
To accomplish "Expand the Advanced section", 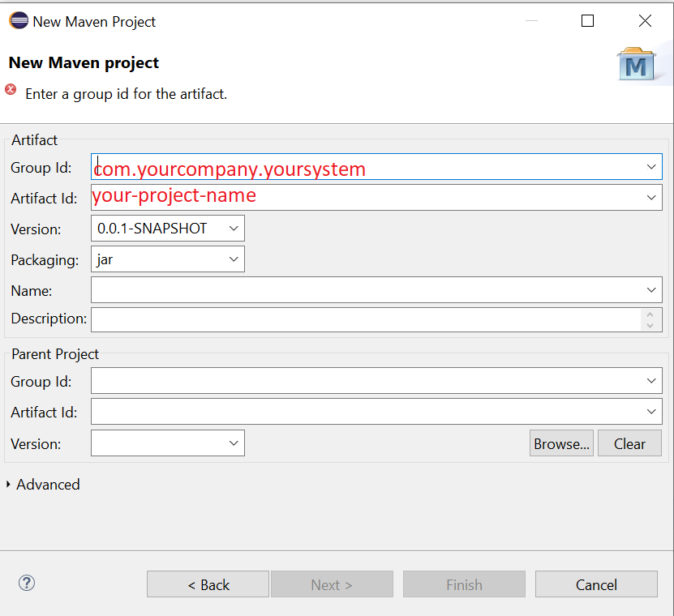I will tap(8, 484).
